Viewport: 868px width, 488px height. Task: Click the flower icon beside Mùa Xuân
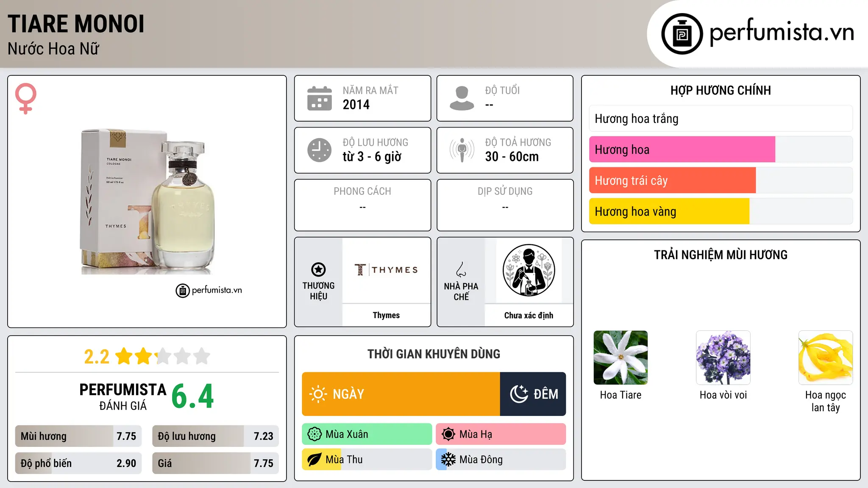(x=314, y=434)
